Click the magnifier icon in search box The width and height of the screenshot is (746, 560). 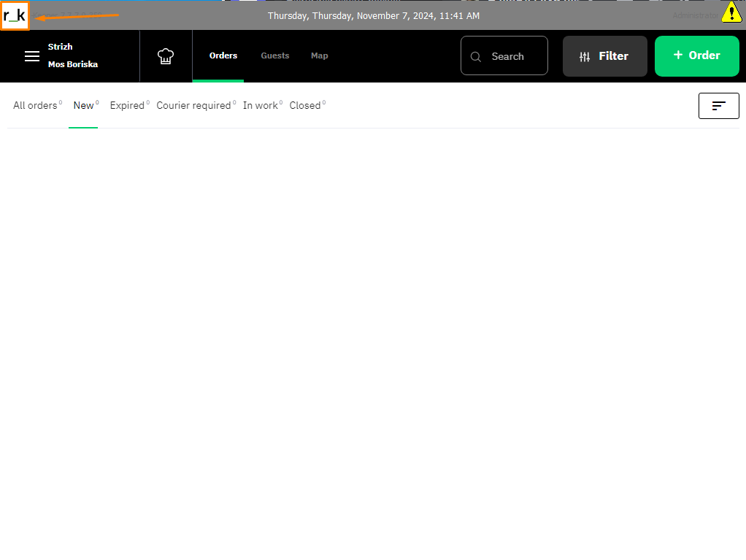(x=476, y=56)
